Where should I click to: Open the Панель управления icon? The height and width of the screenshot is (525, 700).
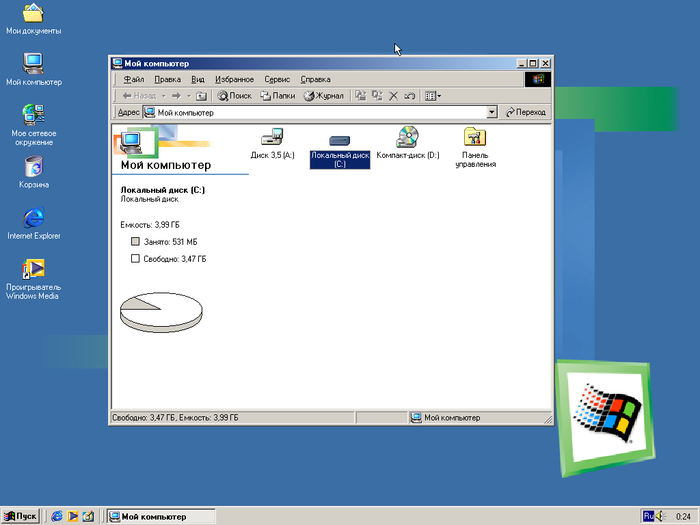[475, 139]
